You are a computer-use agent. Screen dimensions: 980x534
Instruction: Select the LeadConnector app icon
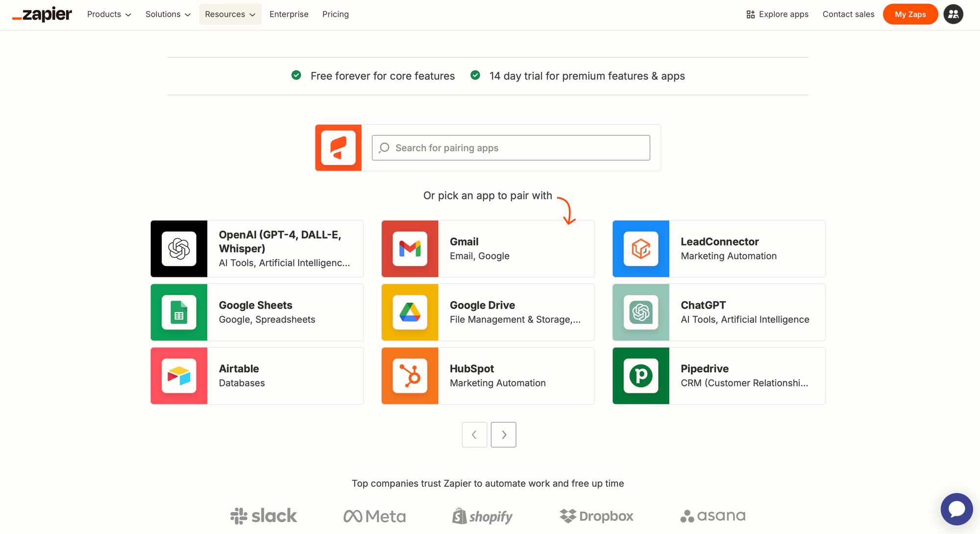click(640, 249)
